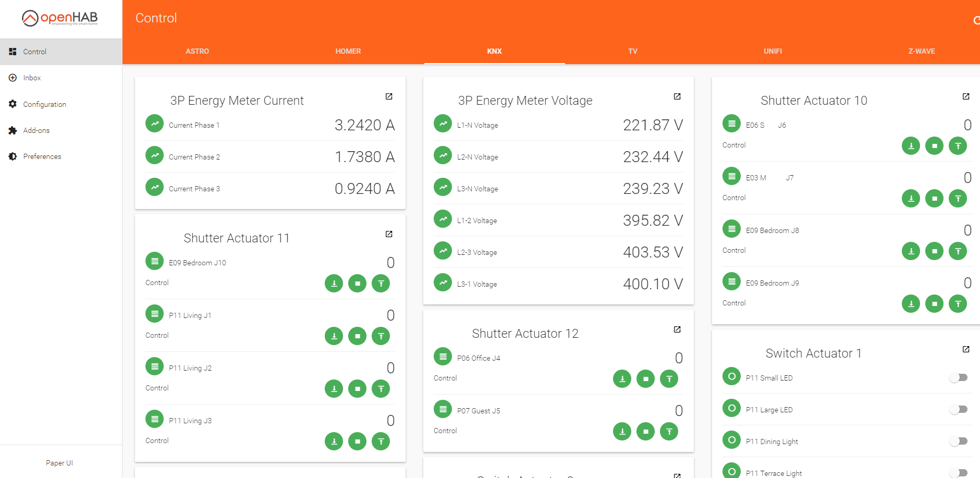Toggle the P11 Small LED switch
The height and width of the screenshot is (478, 980).
click(x=958, y=378)
